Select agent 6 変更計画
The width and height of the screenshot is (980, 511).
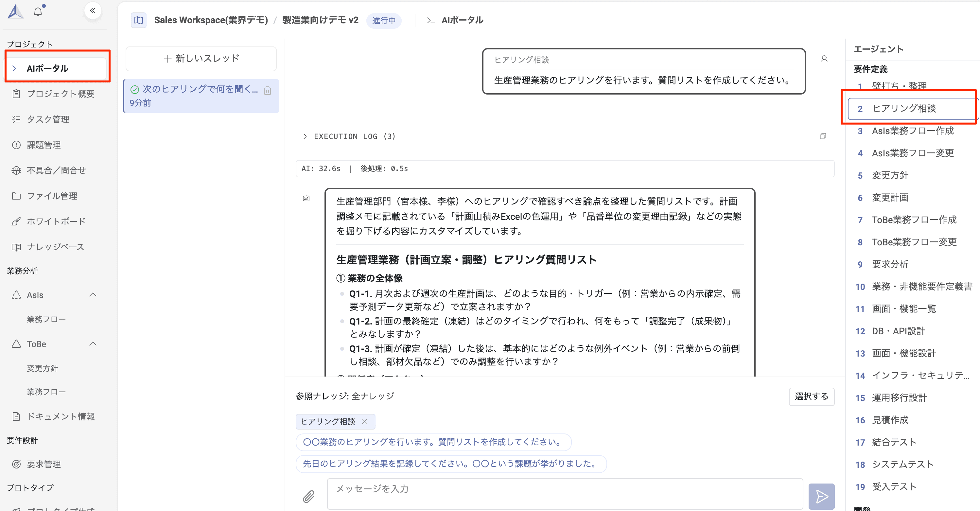913,198
